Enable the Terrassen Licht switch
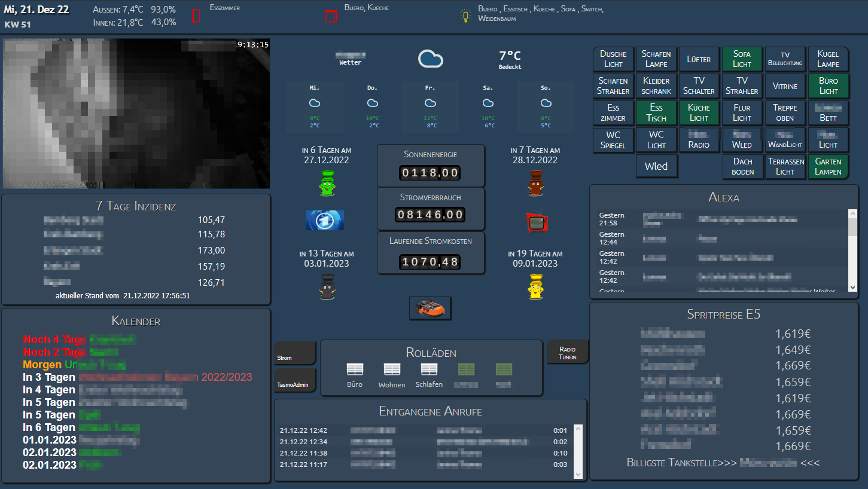 tap(785, 167)
